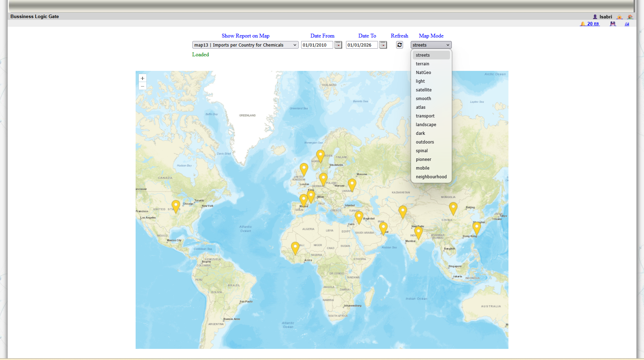Screen dimensions: 644x360
Task: Select satellite map mode option
Action: pyautogui.click(x=424, y=90)
